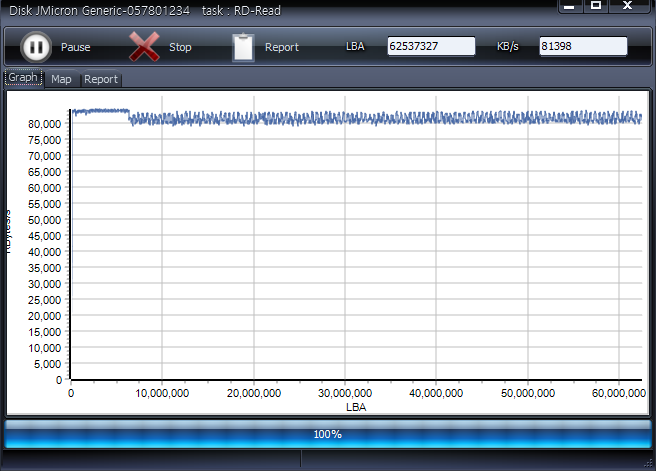This screenshot has height=471, width=656.
Task: Click the 100% progress bar
Action: [328, 434]
